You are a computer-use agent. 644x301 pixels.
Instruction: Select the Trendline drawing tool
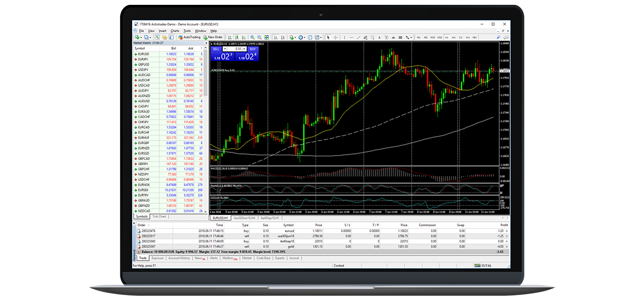tap(358, 38)
